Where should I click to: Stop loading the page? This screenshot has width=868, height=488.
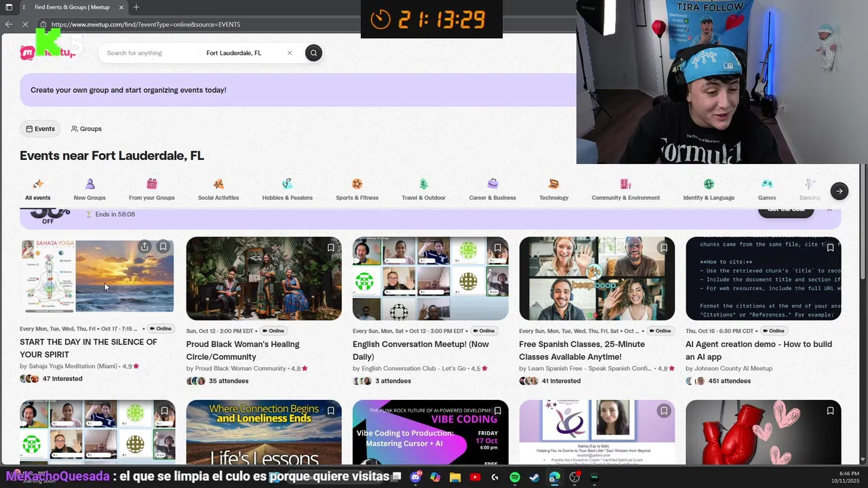pyautogui.click(x=25, y=24)
